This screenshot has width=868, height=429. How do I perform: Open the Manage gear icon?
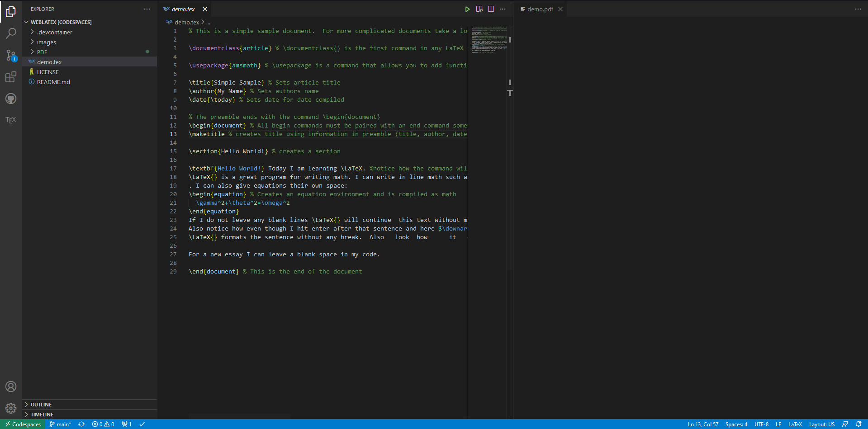(x=11, y=408)
